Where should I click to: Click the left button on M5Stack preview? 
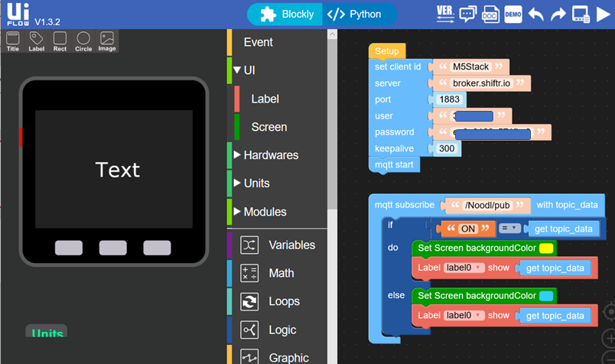(69, 248)
